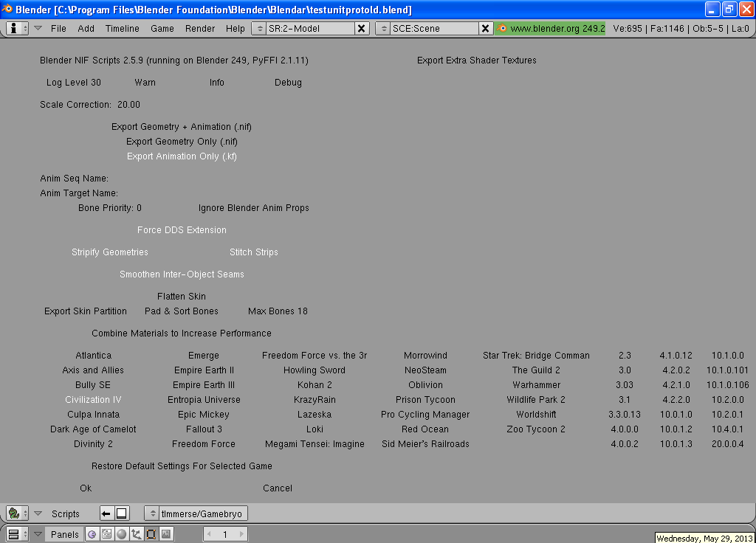Increase the frame number with right arrow

[x=241, y=534]
